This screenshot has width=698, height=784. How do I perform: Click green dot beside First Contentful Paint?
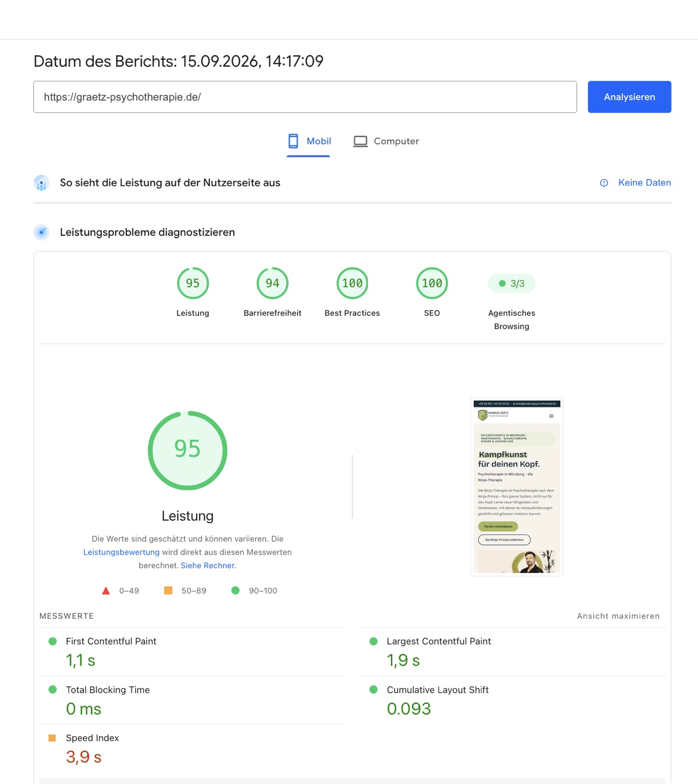52,641
